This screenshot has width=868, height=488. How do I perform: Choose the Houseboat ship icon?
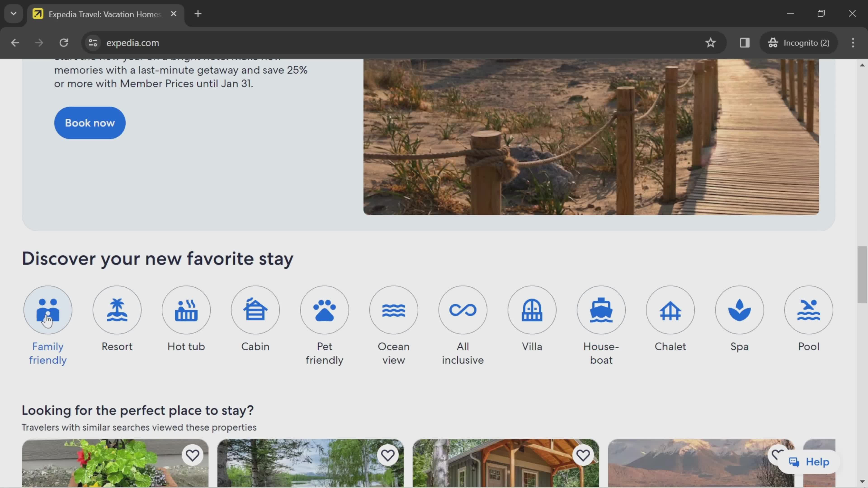pos(601,310)
